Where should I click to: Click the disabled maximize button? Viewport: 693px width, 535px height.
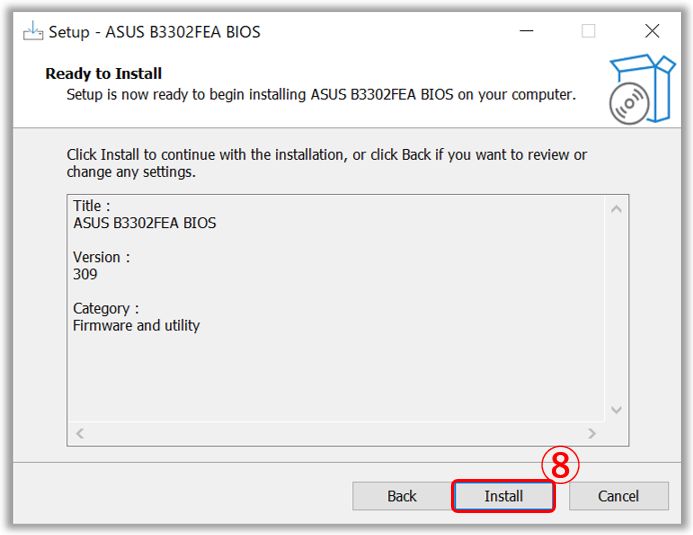(x=588, y=31)
